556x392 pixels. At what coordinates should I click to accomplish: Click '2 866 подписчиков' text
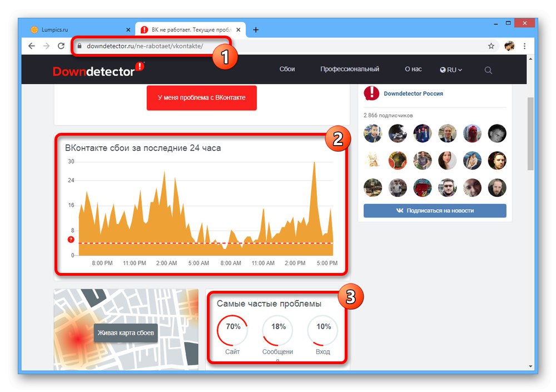[x=388, y=115]
